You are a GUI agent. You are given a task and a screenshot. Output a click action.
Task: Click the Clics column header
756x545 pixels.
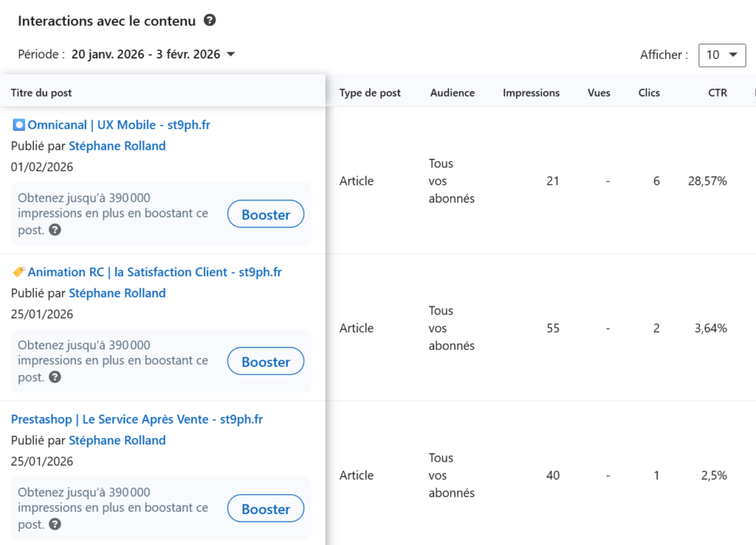click(x=649, y=93)
